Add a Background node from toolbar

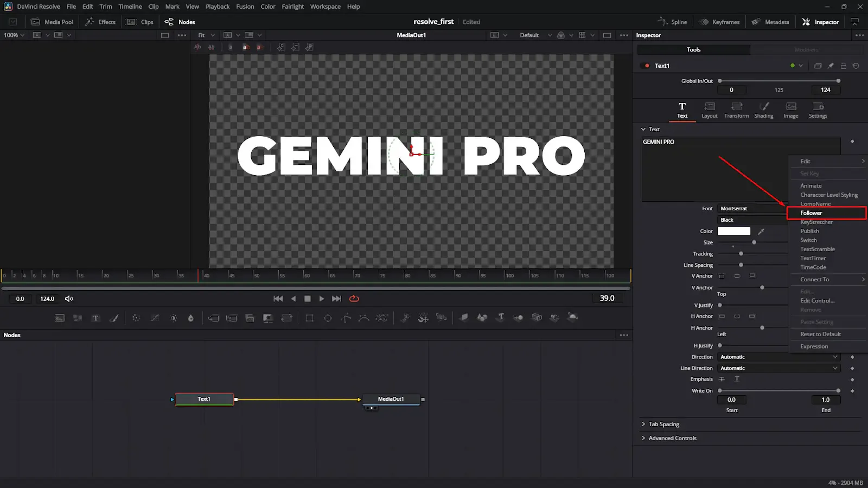pyautogui.click(x=60, y=318)
